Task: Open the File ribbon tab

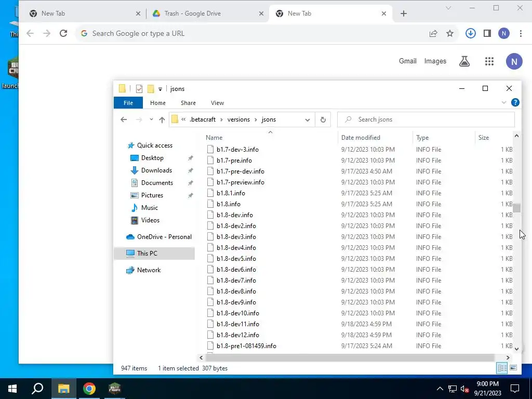Action: click(128, 103)
